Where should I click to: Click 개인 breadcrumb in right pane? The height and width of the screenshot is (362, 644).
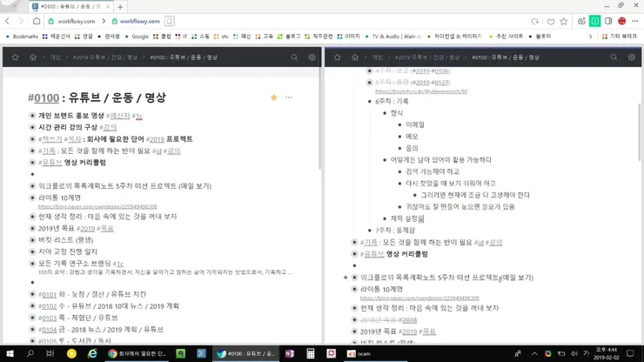(377, 57)
